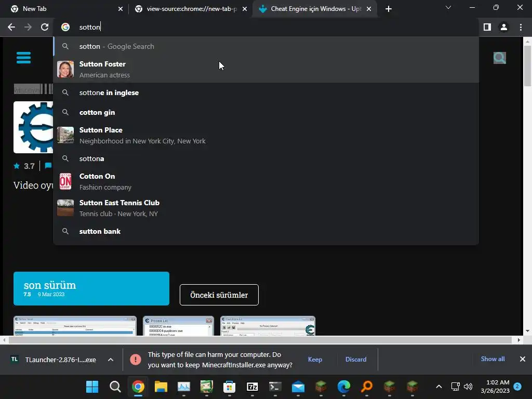532x399 pixels.
Task: Open Chrome three-dot menu
Action: (521, 27)
